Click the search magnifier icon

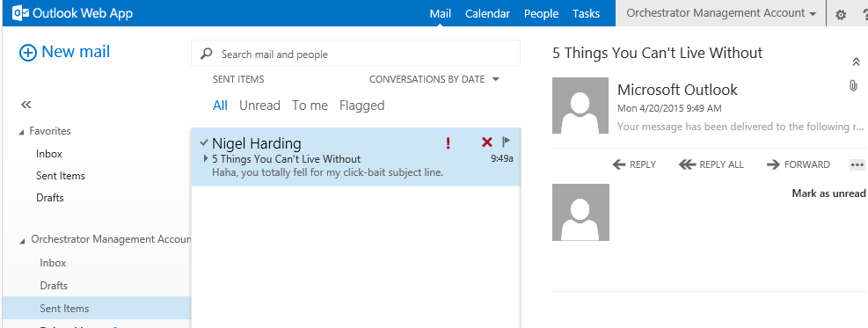(x=207, y=54)
